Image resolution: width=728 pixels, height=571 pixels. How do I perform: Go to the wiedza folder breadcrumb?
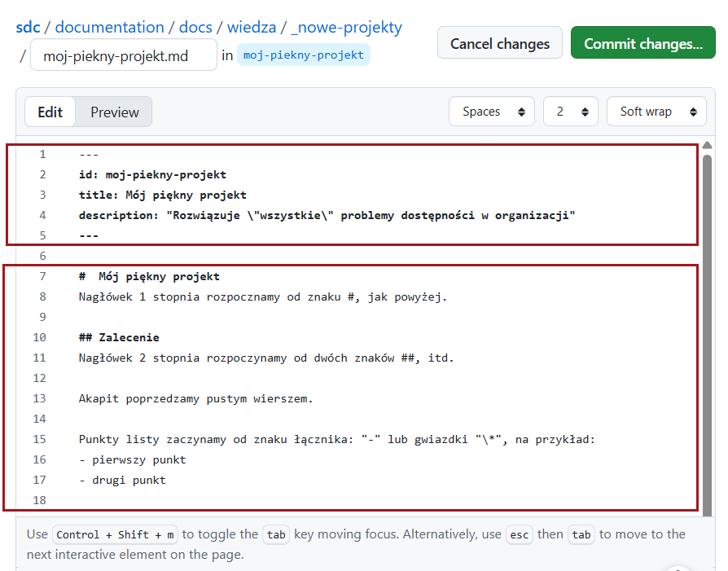tap(251, 27)
